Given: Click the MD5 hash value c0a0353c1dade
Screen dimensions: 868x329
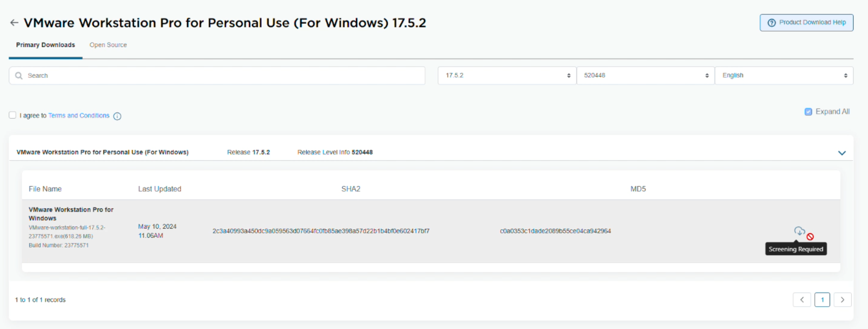Looking at the screenshot, I should 555,231.
